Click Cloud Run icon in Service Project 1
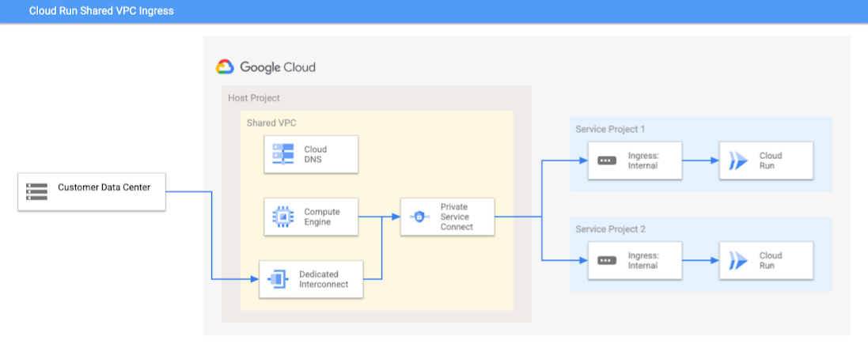This screenshot has width=868, height=359. 738,161
